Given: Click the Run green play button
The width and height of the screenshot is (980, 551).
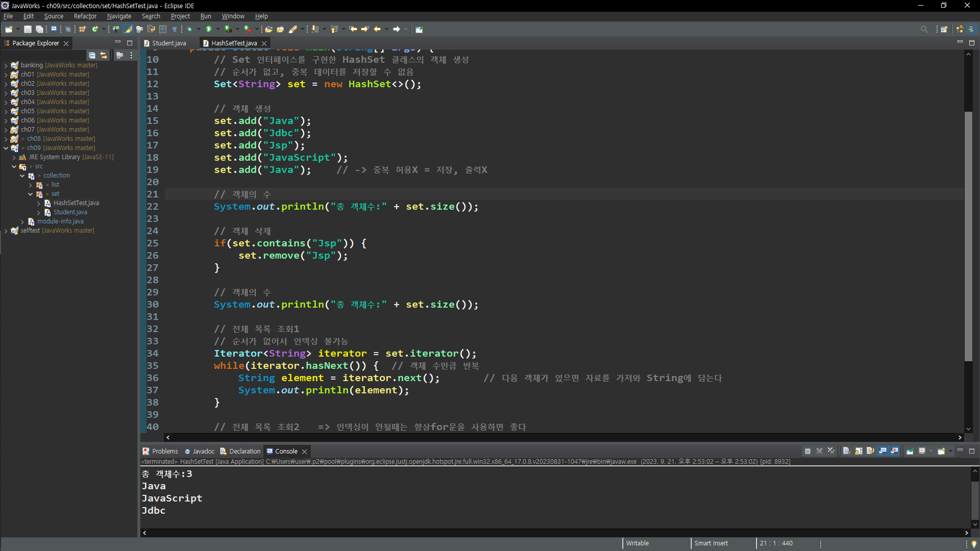Looking at the screenshot, I should click(x=209, y=29).
